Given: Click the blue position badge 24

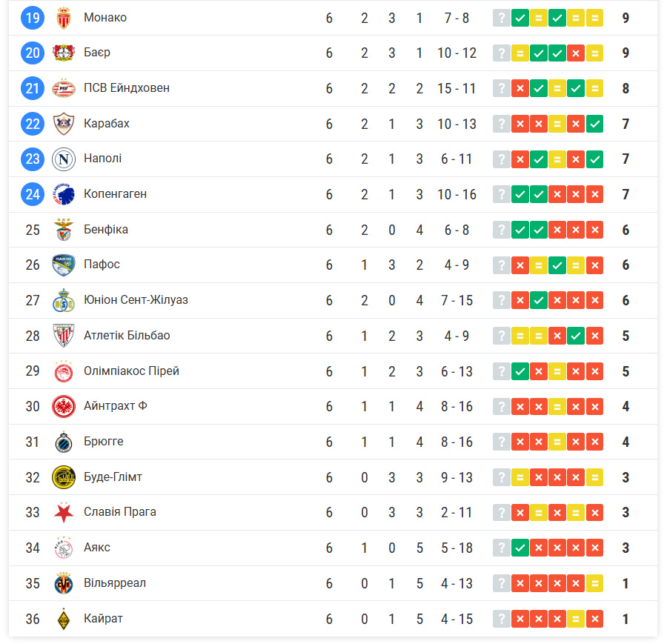Looking at the screenshot, I should click(x=33, y=194).
